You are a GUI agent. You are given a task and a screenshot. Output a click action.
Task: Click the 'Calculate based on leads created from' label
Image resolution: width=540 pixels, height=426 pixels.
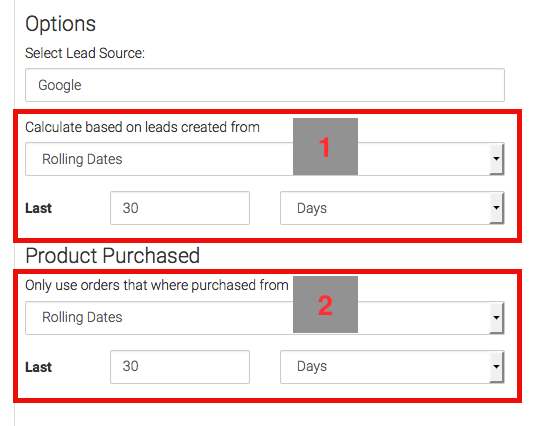pyautogui.click(x=142, y=127)
